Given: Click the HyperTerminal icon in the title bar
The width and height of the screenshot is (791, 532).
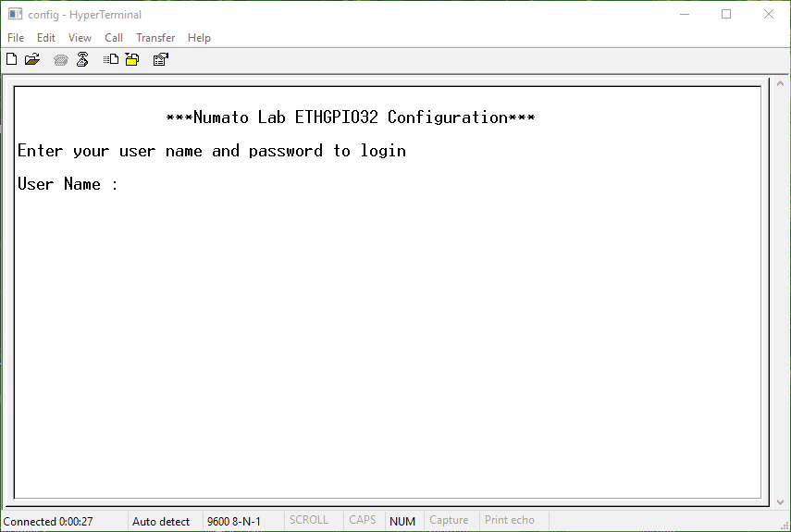Looking at the screenshot, I should pyautogui.click(x=15, y=14).
